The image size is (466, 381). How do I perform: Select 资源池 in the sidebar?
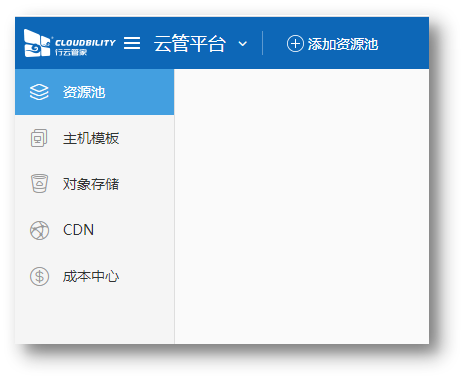click(x=94, y=92)
